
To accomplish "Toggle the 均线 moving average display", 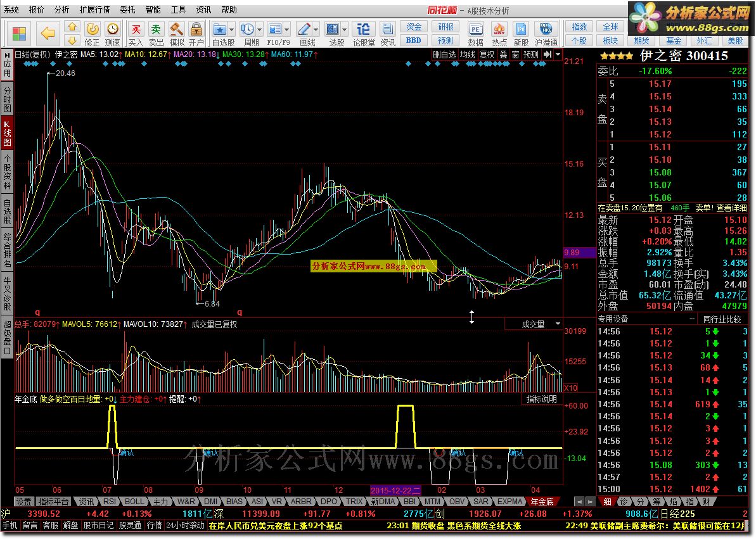I will click(x=467, y=54).
